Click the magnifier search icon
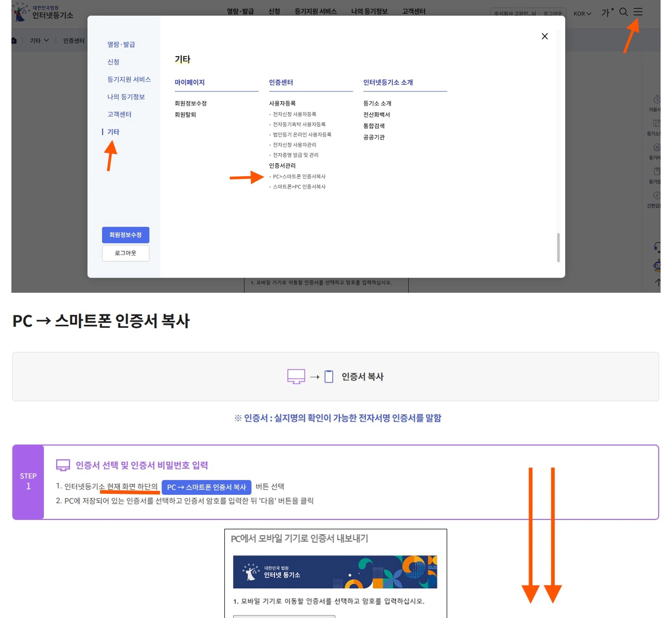 [x=623, y=12]
